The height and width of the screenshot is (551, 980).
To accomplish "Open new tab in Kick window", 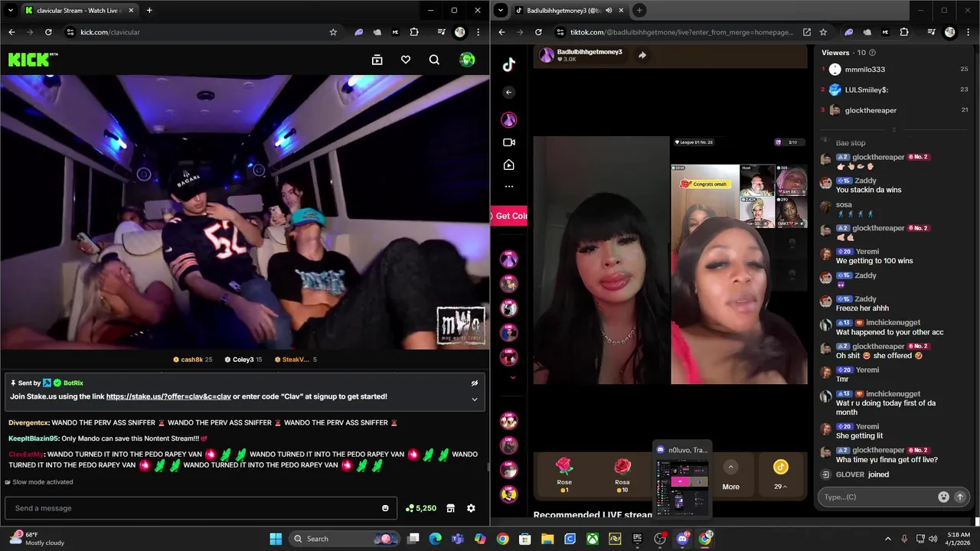I will 149,11.
